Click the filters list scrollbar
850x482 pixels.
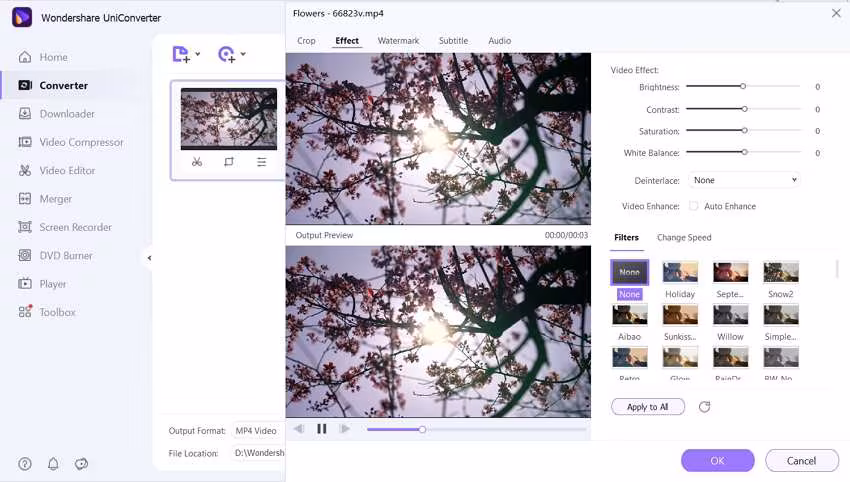click(x=837, y=269)
